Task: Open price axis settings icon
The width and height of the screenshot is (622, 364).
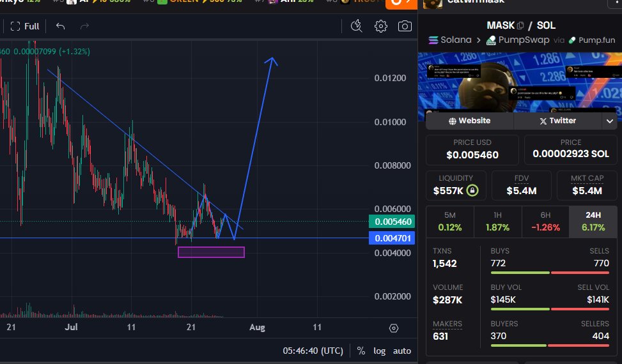Action: pyautogui.click(x=394, y=328)
